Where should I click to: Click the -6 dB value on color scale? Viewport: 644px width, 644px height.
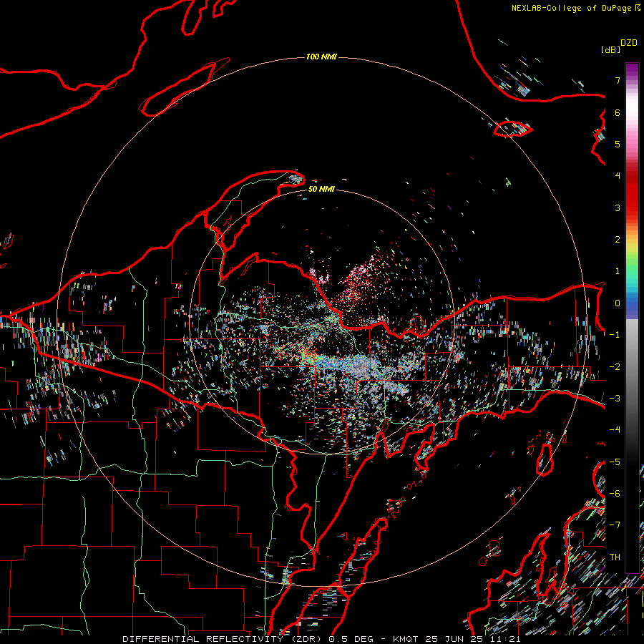click(615, 494)
